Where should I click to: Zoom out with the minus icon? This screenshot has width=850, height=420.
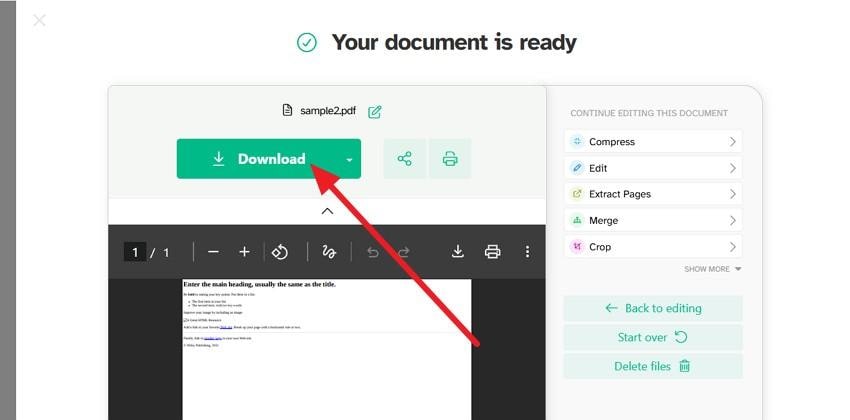[213, 252]
